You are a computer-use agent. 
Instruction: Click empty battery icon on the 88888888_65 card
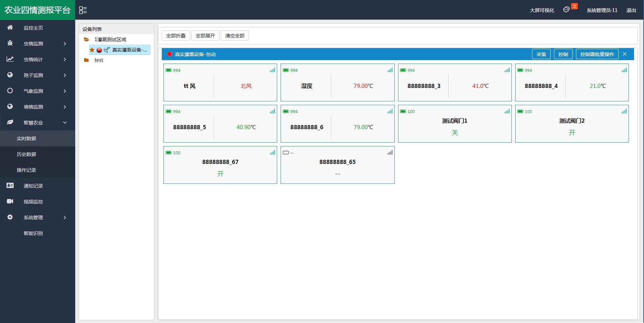click(286, 153)
